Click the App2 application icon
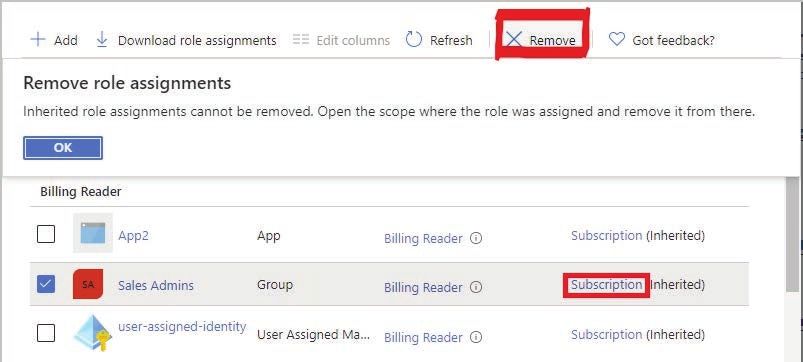 [93, 233]
